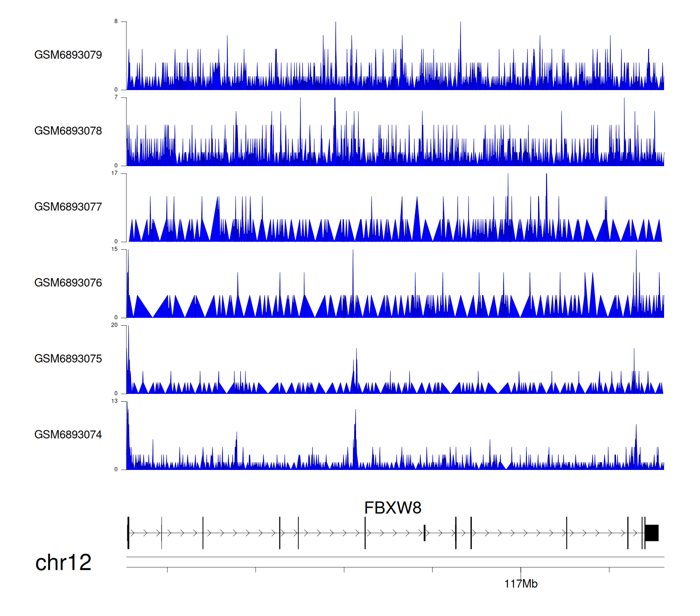Click the GSM6893077 track name
This screenshot has width=700, height=616.
point(68,207)
